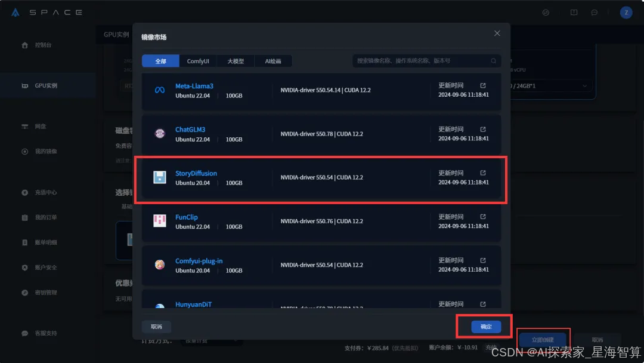Click the top bar support headset icon
The image size is (644, 363).
(x=546, y=13)
